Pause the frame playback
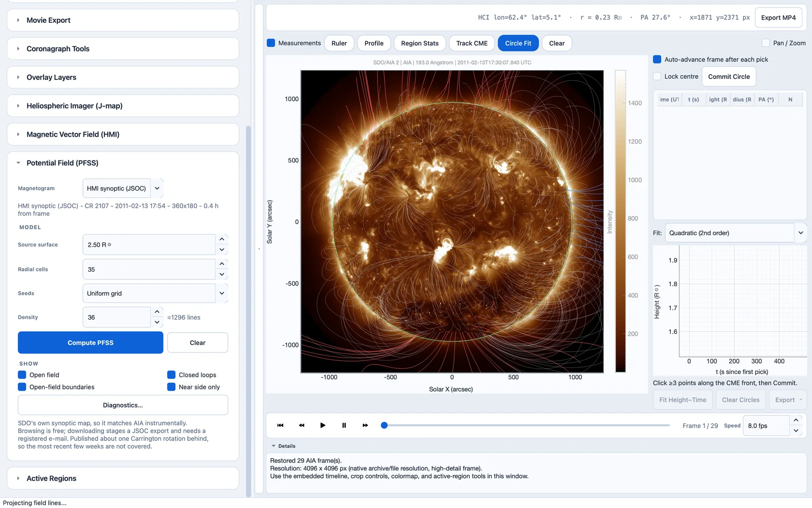Viewport: 812px width, 508px height. [x=344, y=425]
